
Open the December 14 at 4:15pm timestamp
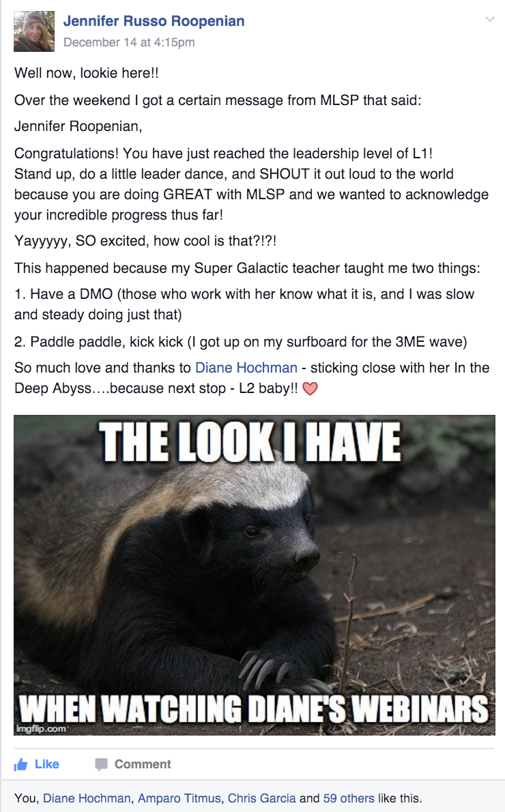click(129, 42)
